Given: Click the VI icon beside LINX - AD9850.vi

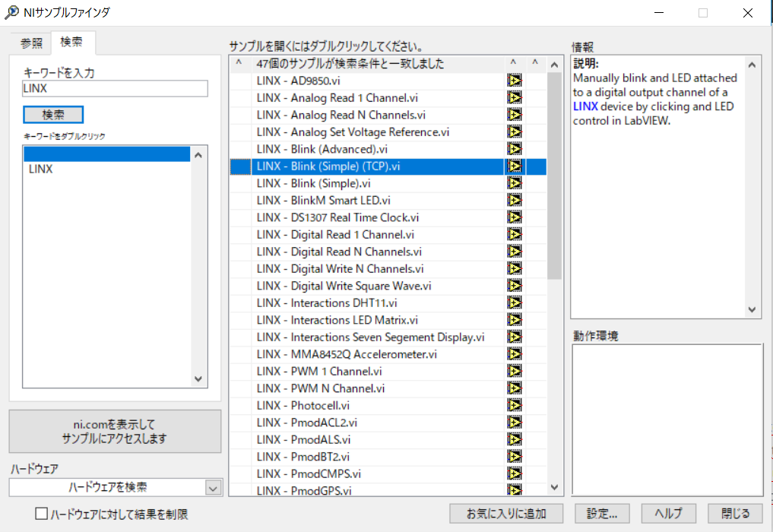Looking at the screenshot, I should (x=514, y=81).
